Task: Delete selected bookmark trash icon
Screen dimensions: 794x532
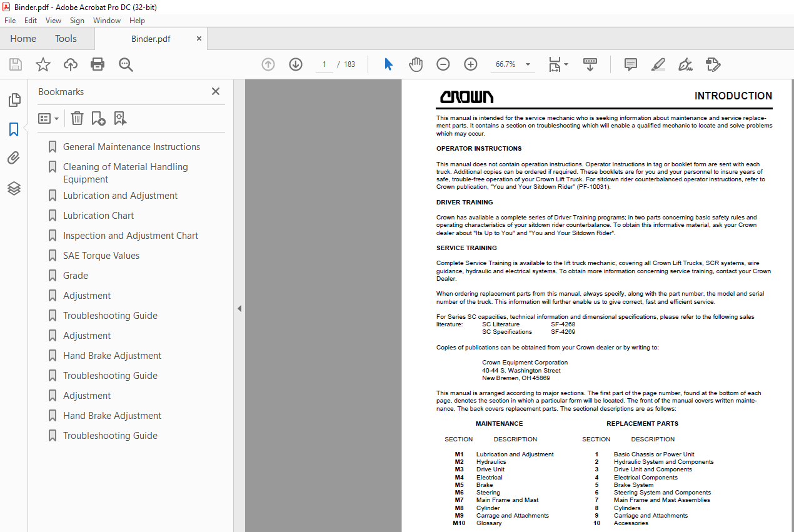Action: 77,118
